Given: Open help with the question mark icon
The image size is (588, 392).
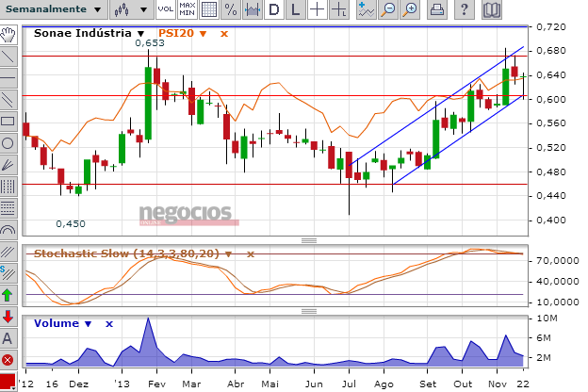Looking at the screenshot, I should pos(464,9).
